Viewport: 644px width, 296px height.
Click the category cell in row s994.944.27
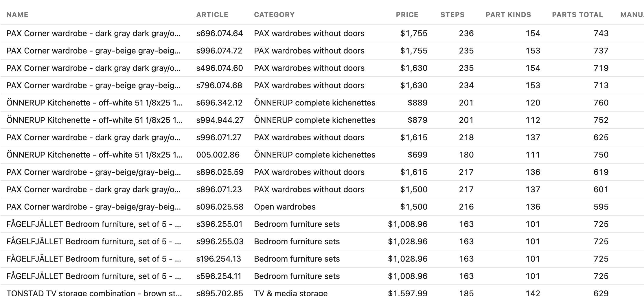(315, 120)
